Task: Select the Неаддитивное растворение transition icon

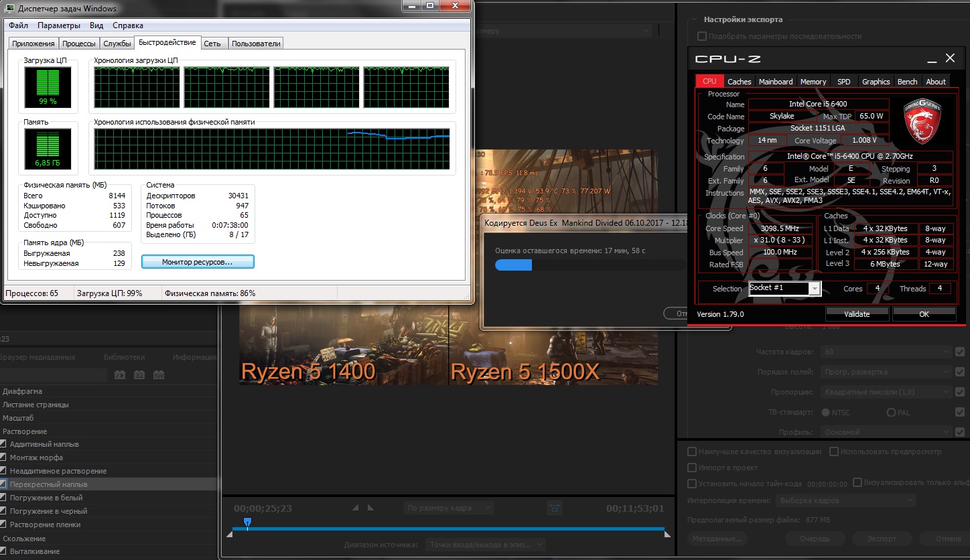Action: pos(3,471)
